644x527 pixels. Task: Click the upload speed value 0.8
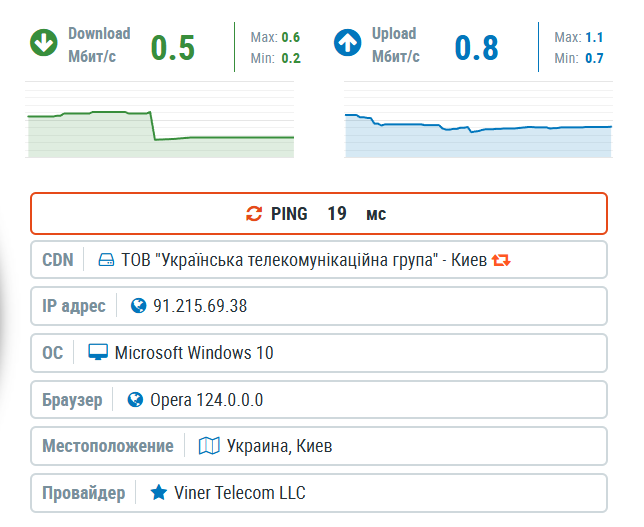coord(476,48)
